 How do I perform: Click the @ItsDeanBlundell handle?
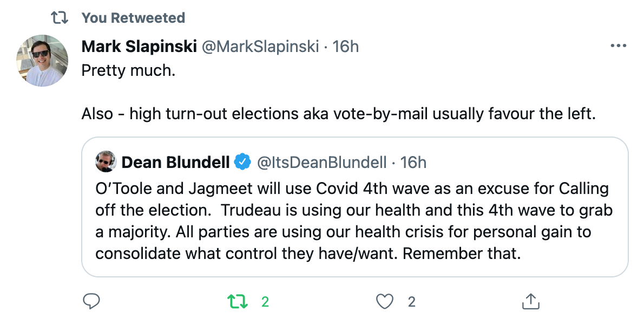321,163
